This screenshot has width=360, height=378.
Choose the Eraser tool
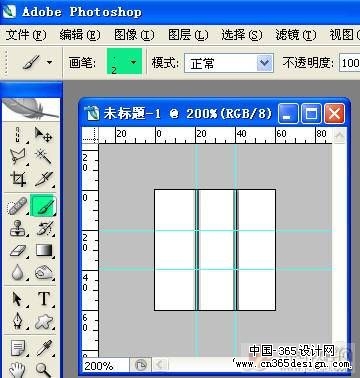[17, 251]
